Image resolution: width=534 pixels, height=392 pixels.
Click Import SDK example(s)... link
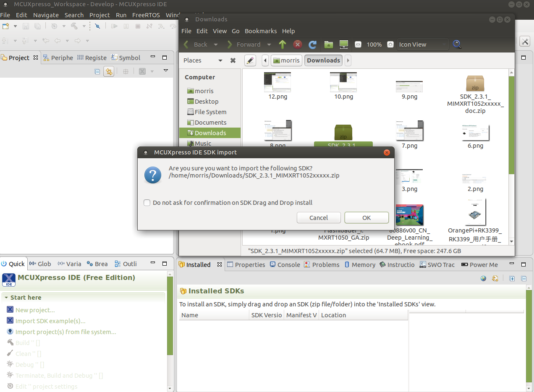[x=50, y=321]
